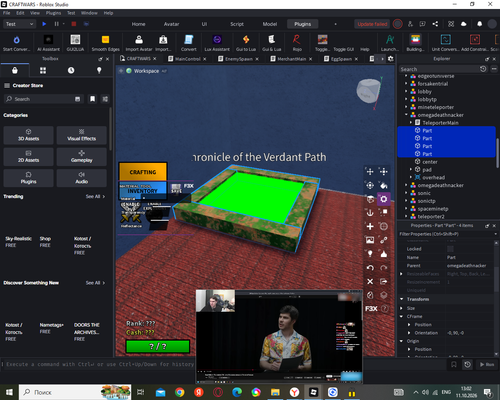The width and height of the screenshot is (500, 400).
Task: Toggle the Locked property checkbox
Action: 450,249
